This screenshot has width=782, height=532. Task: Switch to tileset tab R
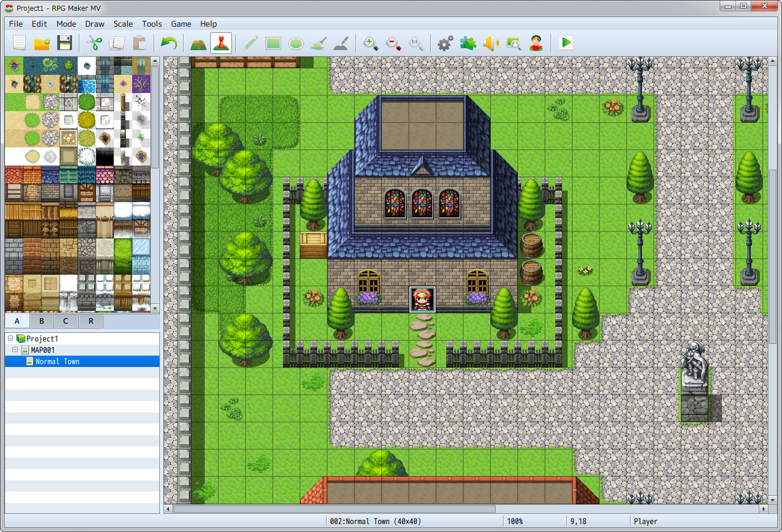pos(91,321)
